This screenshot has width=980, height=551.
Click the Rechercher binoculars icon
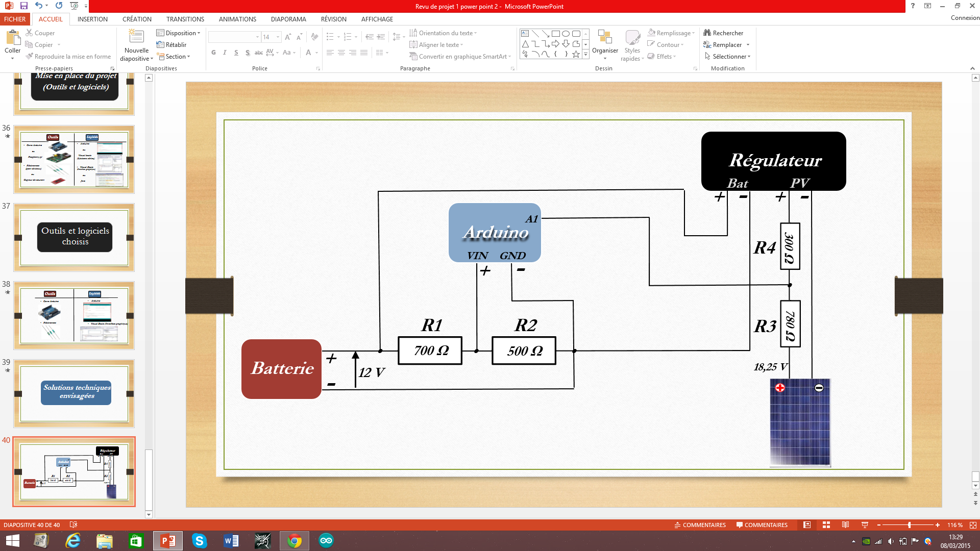click(707, 33)
